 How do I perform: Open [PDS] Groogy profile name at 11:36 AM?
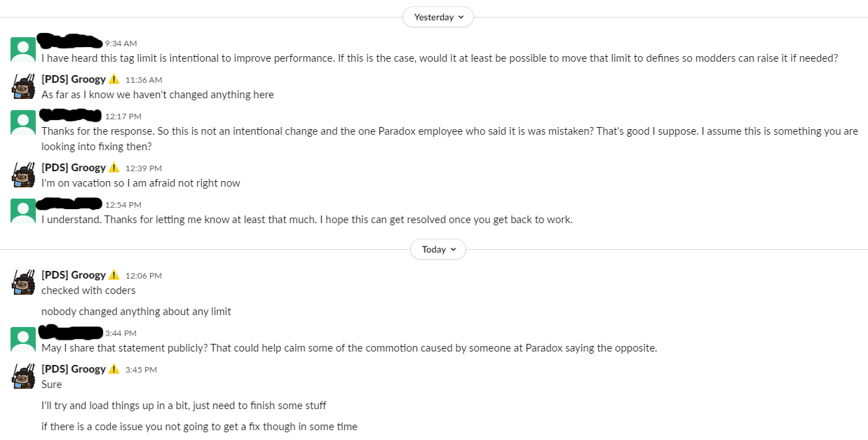point(74,79)
